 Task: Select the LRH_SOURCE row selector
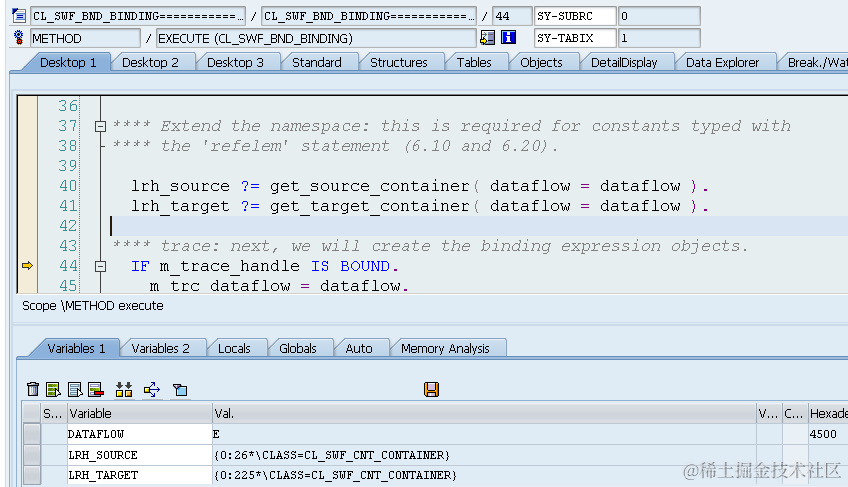click(32, 455)
